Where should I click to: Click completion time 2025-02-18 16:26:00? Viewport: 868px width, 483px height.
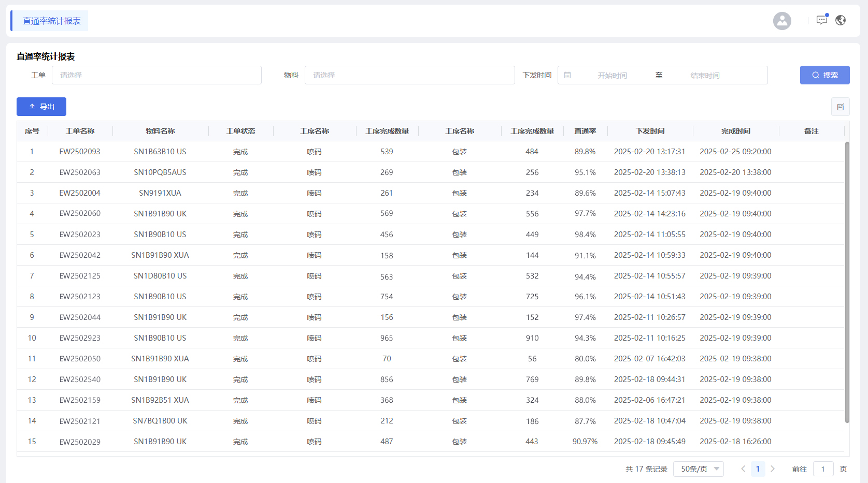735,442
